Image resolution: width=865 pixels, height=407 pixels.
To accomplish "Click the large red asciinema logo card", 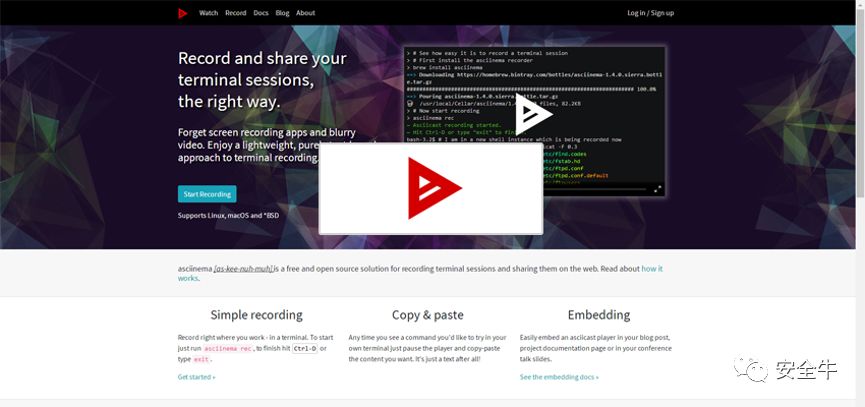I will [431, 189].
